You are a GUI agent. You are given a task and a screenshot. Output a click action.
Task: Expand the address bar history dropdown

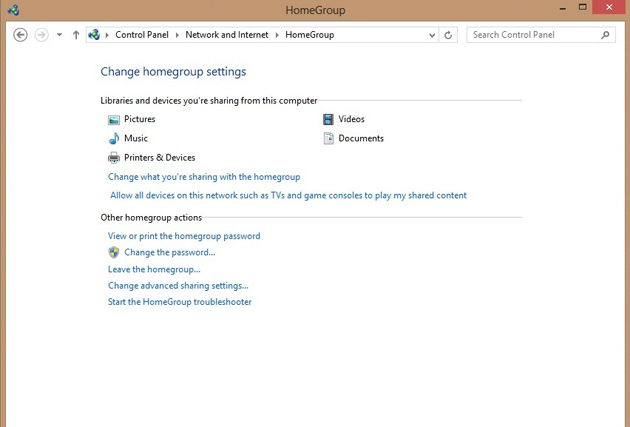(432, 35)
